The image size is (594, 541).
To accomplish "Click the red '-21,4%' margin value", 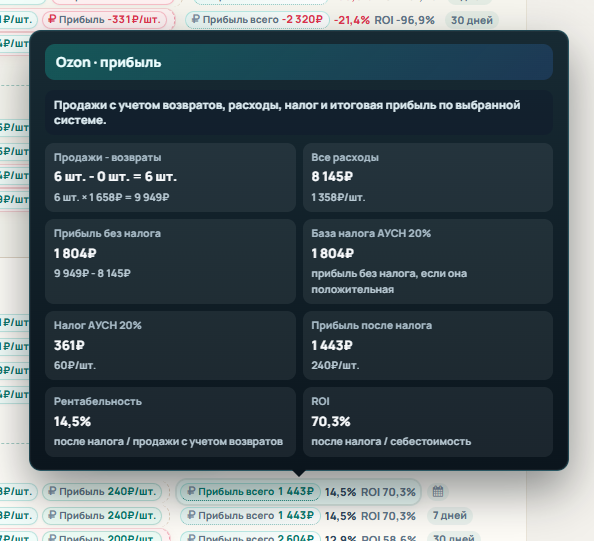I will (352, 20).
